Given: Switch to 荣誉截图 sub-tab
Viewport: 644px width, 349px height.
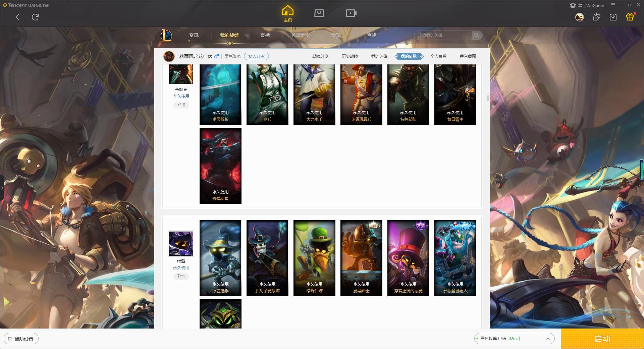Looking at the screenshot, I should [x=468, y=56].
